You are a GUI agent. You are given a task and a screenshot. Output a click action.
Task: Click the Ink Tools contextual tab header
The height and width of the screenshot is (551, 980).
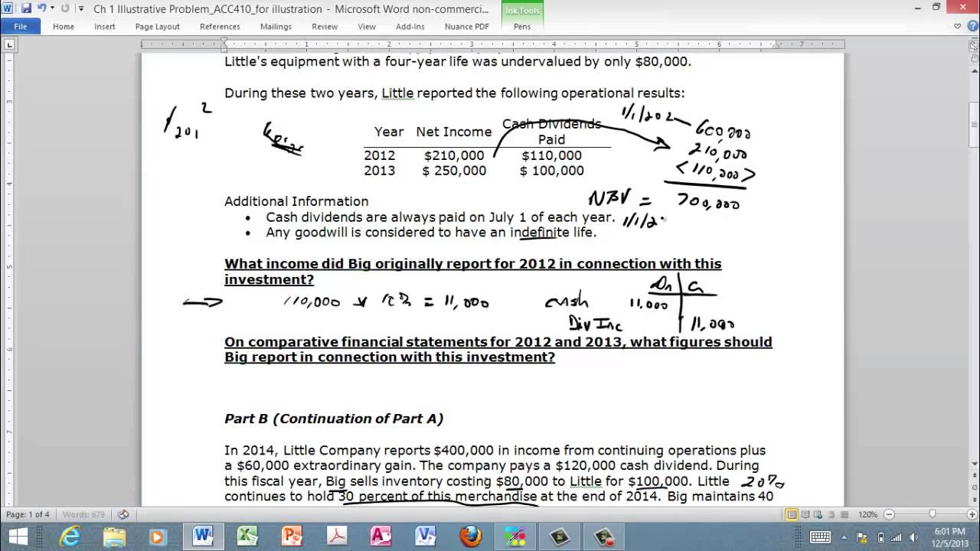click(522, 10)
